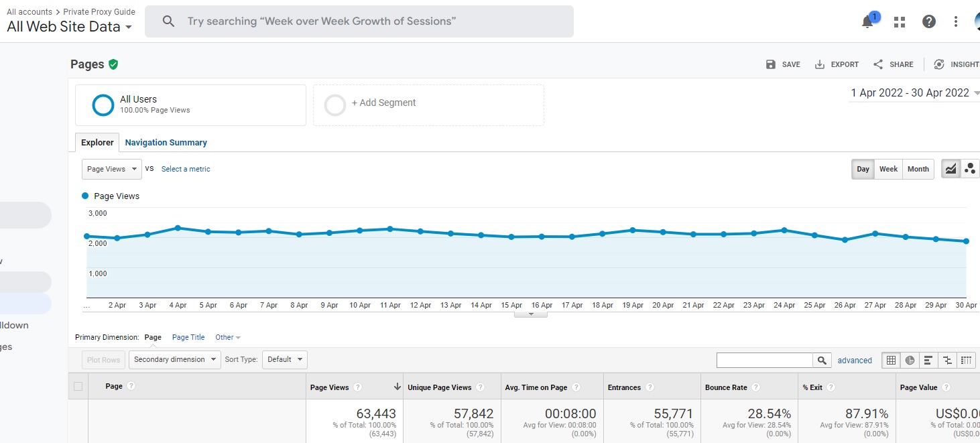The image size is (980, 443).
Task: Click the top search bar field
Action: coord(359,21)
